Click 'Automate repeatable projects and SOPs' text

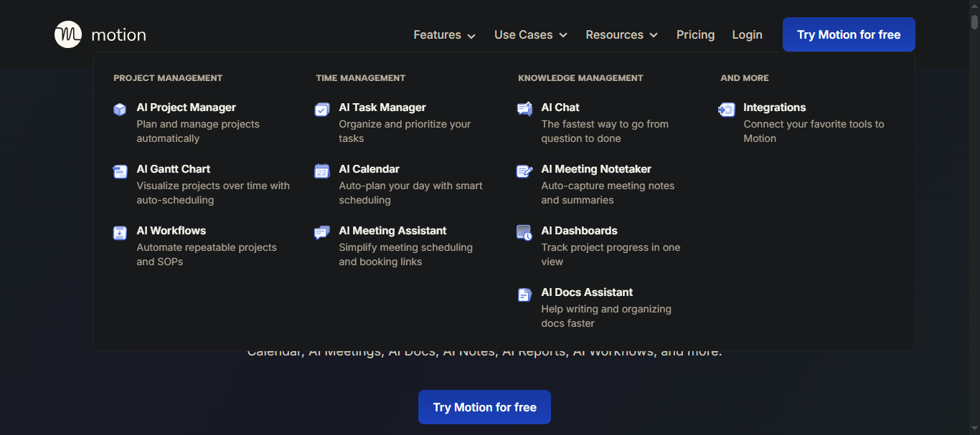[x=207, y=254]
